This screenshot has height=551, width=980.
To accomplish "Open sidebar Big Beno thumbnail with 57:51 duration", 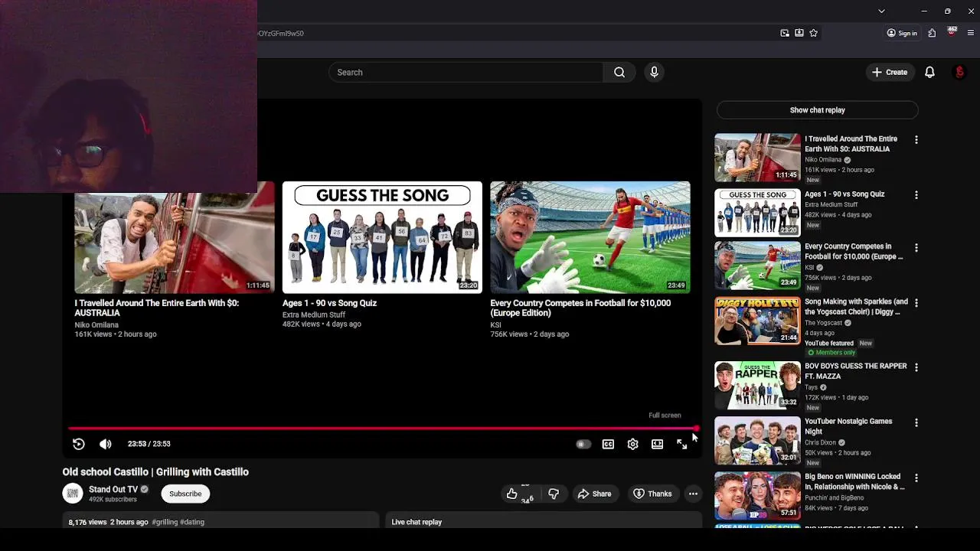I will click(x=757, y=496).
